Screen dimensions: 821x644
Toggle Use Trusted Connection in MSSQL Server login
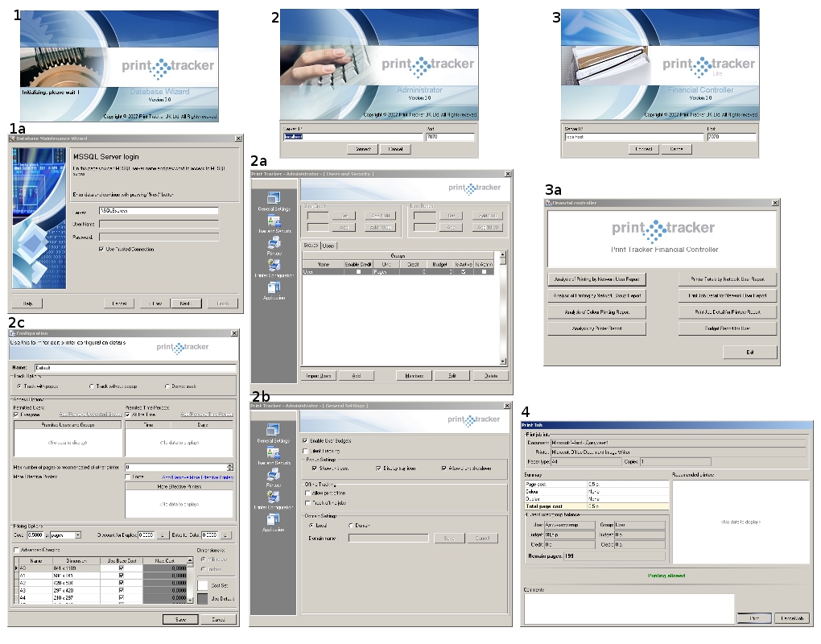click(101, 250)
